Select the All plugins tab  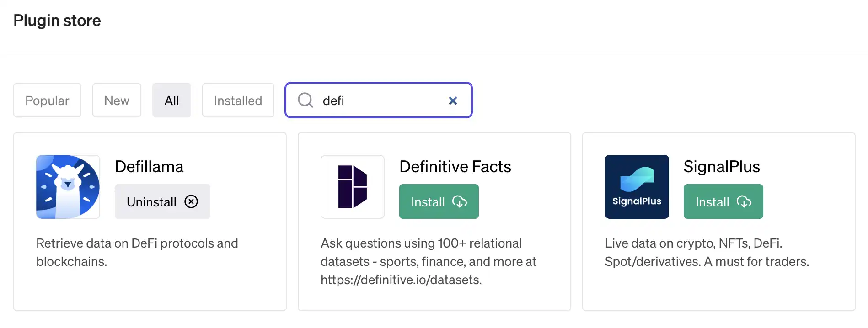(x=171, y=100)
